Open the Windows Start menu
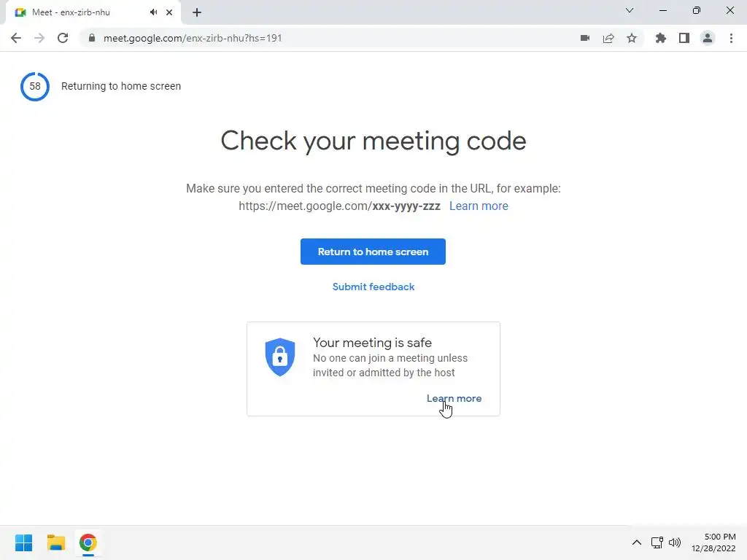 pyautogui.click(x=24, y=542)
